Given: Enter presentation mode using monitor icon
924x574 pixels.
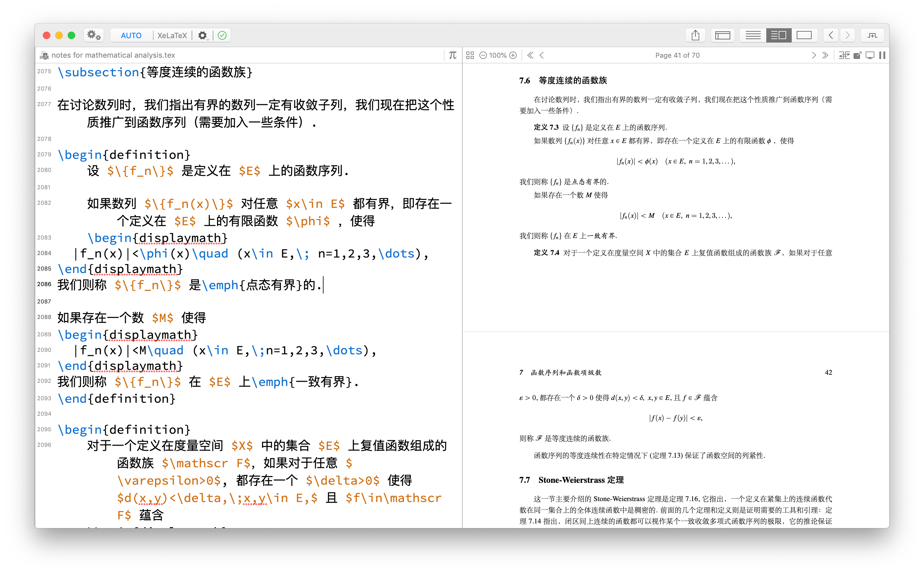Looking at the screenshot, I should (869, 55).
